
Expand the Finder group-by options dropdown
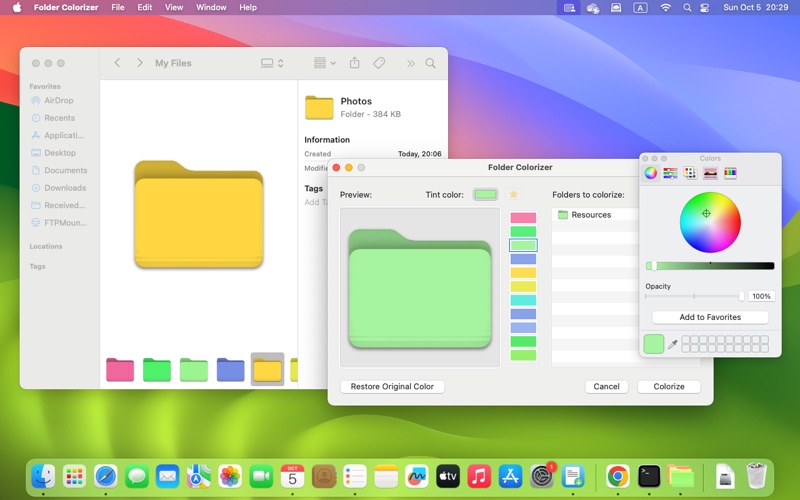coord(324,63)
